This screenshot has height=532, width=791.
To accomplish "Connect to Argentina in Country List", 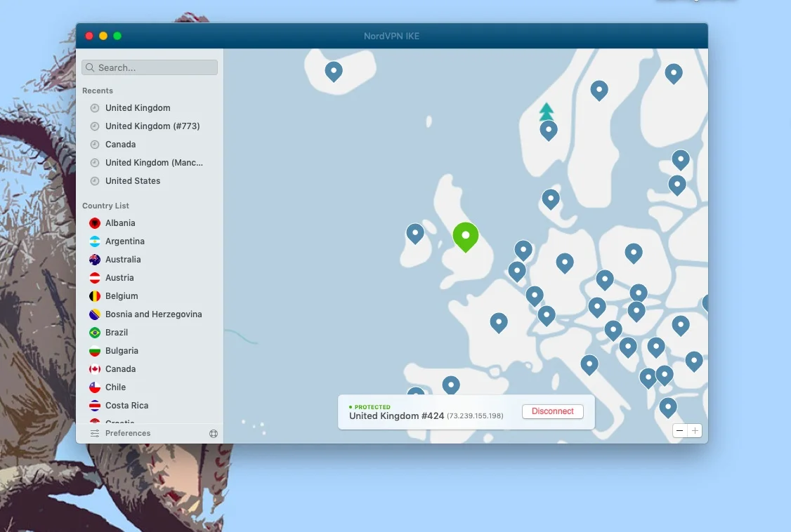I will coord(124,241).
